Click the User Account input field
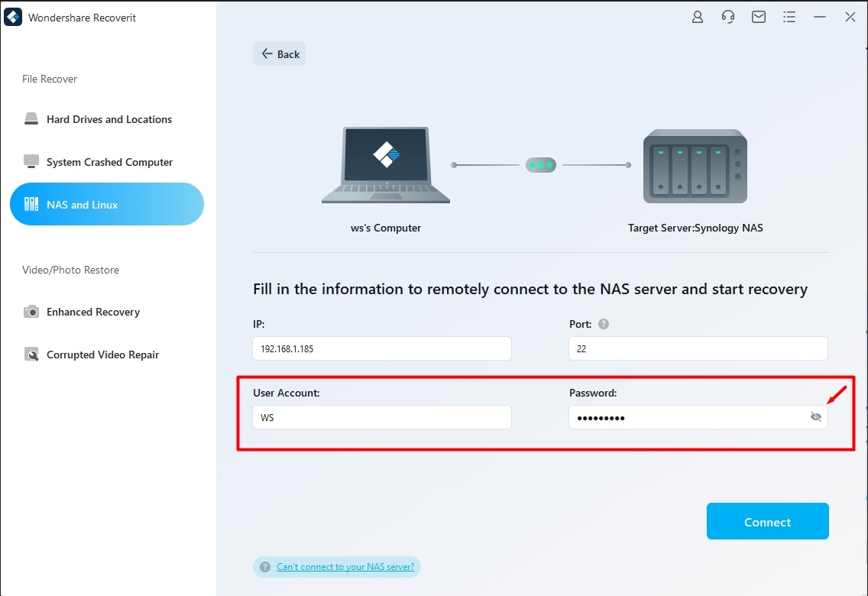 pos(382,417)
